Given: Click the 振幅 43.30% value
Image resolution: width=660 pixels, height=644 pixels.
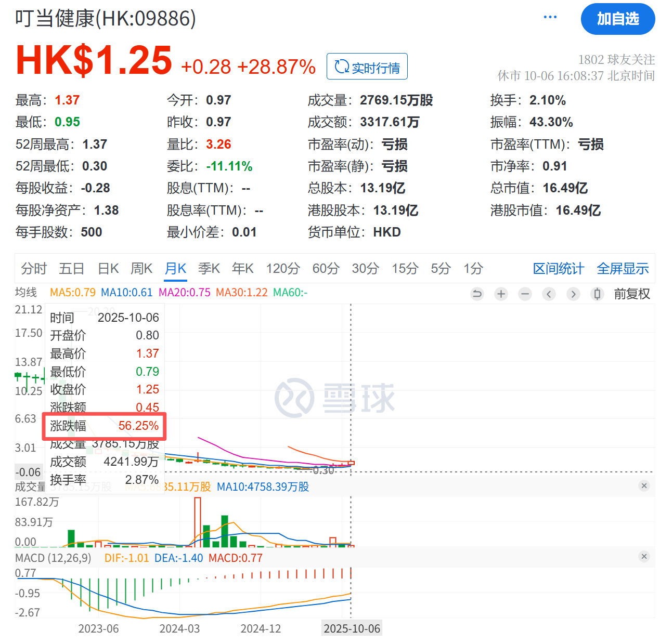Looking at the screenshot, I should point(551,122).
